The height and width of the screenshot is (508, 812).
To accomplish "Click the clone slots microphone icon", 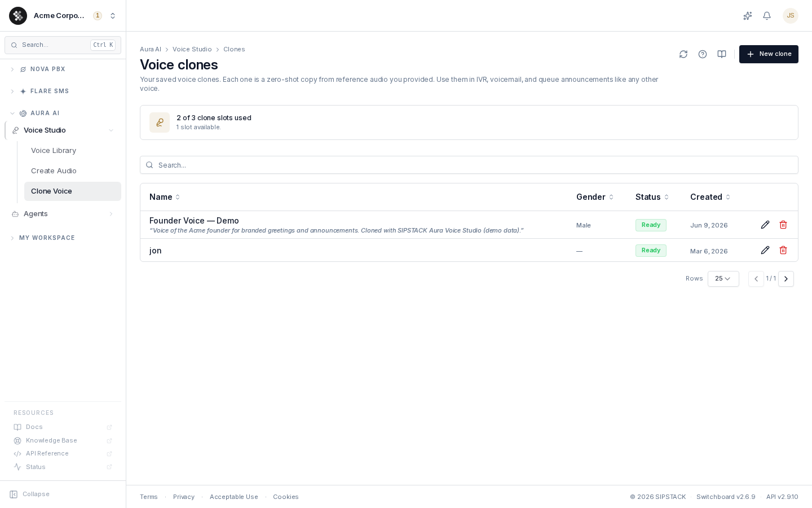I will pos(160,122).
